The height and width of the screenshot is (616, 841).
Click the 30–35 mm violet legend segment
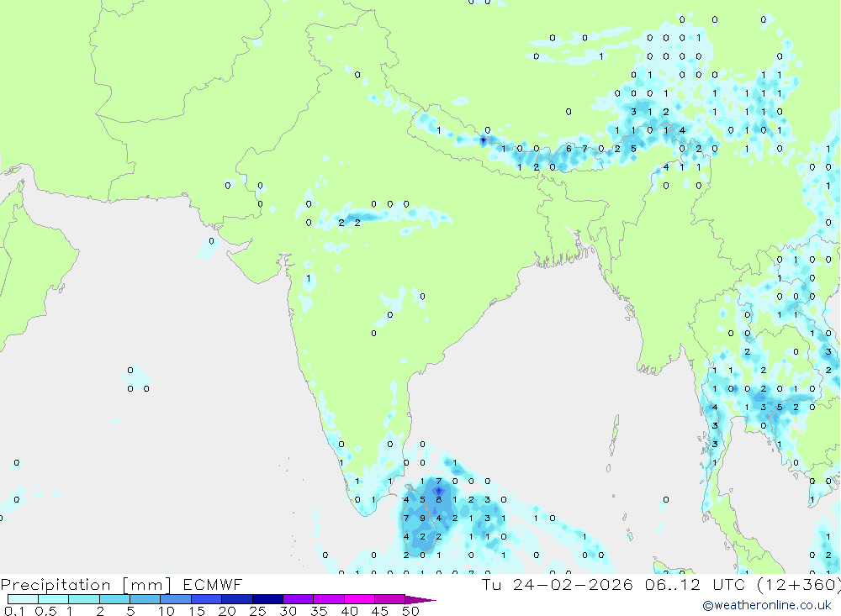[x=299, y=599]
